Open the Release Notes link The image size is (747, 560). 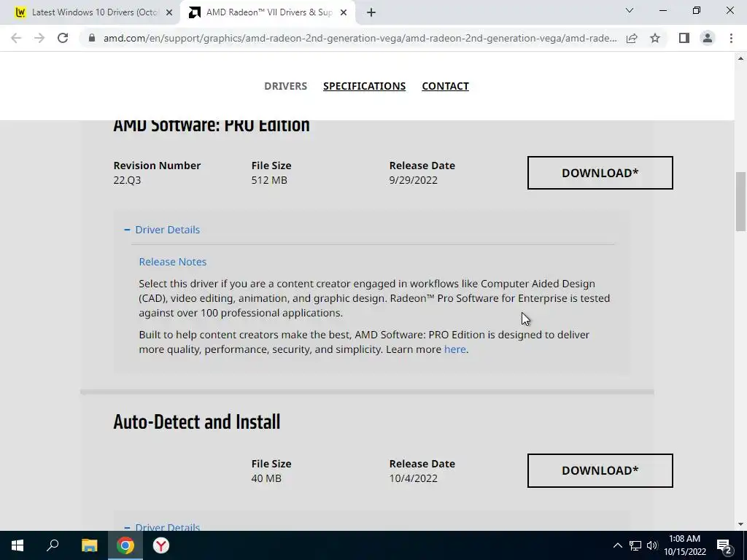[x=172, y=262]
